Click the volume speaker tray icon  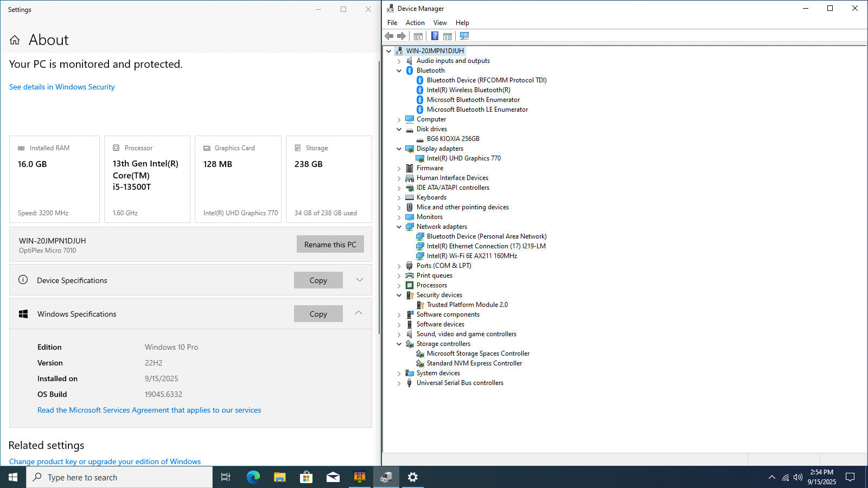[x=797, y=477]
